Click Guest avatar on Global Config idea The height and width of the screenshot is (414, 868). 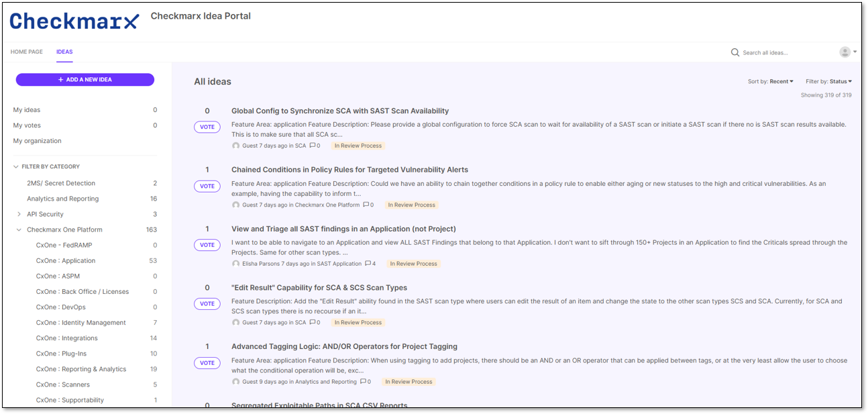[x=236, y=146]
